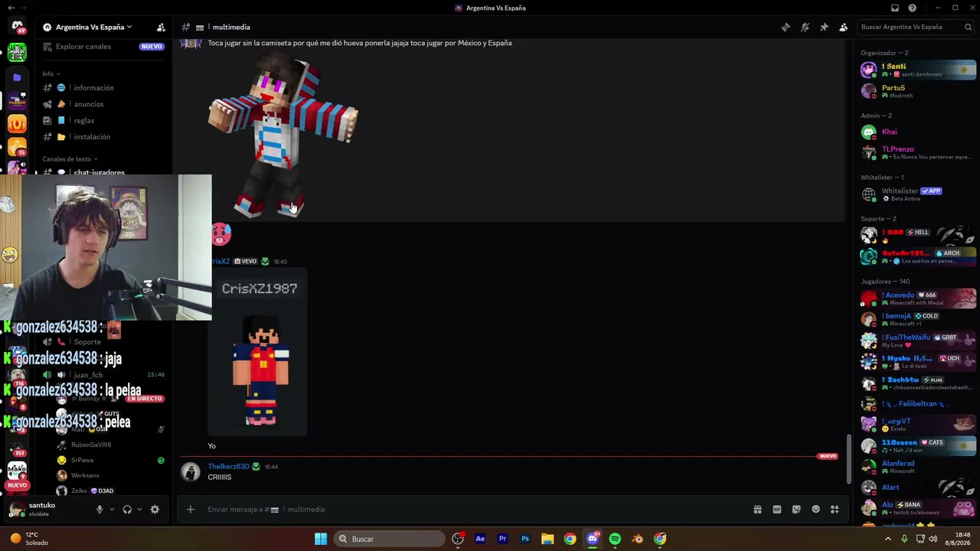Open Adobe After Effects from taskbar
Viewport: 980px width, 551px height.
(x=480, y=539)
